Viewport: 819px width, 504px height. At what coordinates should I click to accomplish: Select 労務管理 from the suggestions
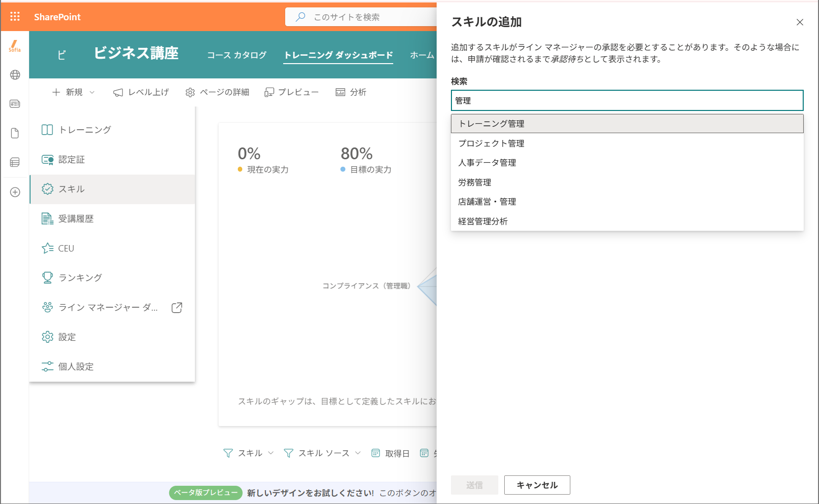[627, 182]
